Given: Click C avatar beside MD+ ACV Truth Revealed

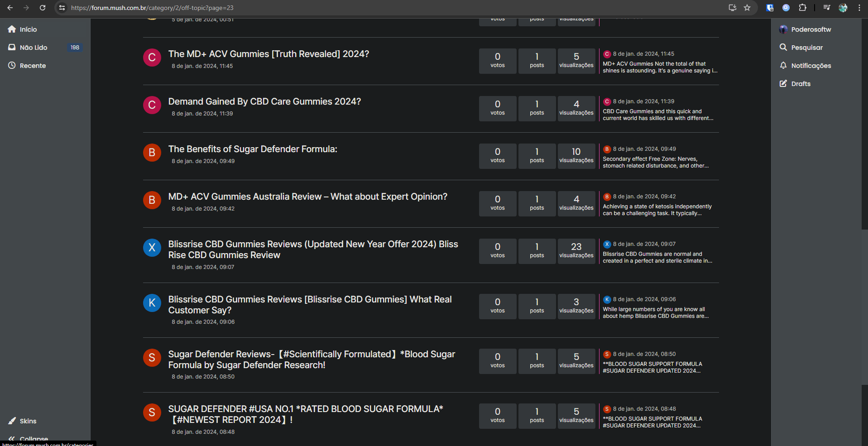Looking at the screenshot, I should coord(152,58).
